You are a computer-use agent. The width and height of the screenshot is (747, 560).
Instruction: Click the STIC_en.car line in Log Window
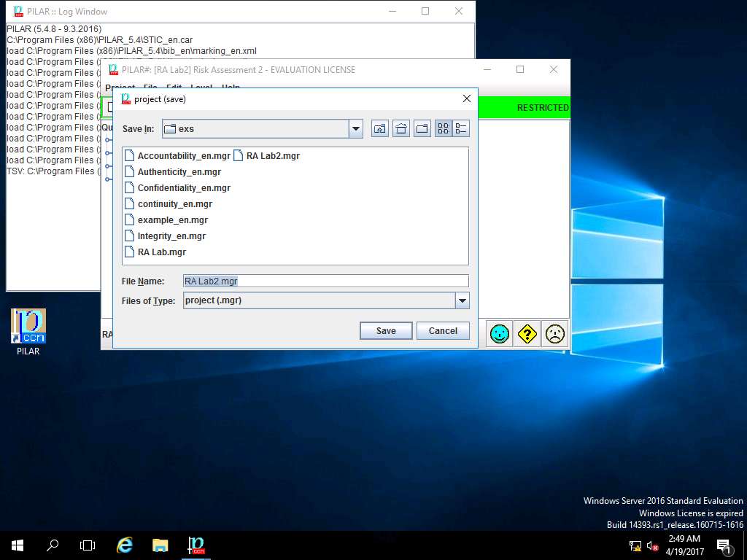coord(99,40)
